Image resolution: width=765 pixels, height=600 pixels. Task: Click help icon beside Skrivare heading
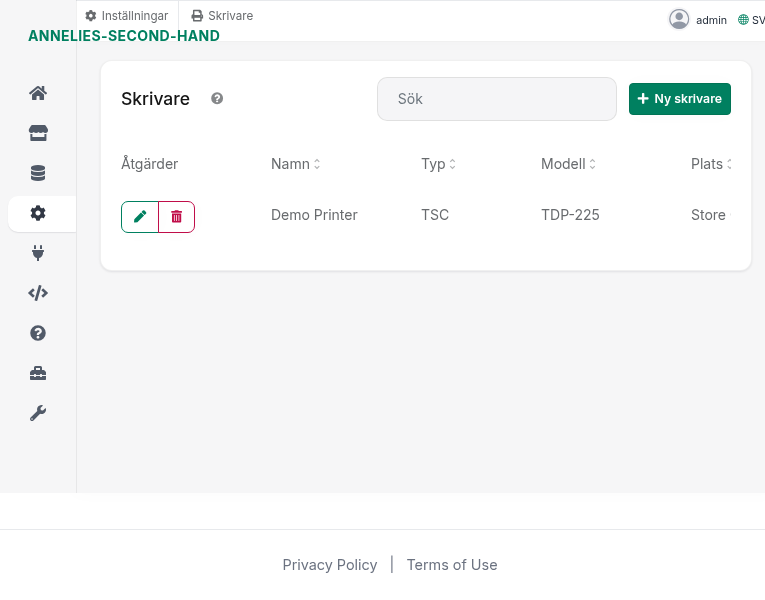tap(217, 99)
